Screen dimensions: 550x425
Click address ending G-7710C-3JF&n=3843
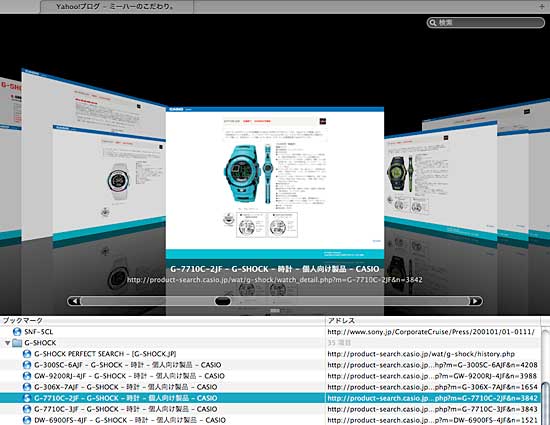[432, 409]
